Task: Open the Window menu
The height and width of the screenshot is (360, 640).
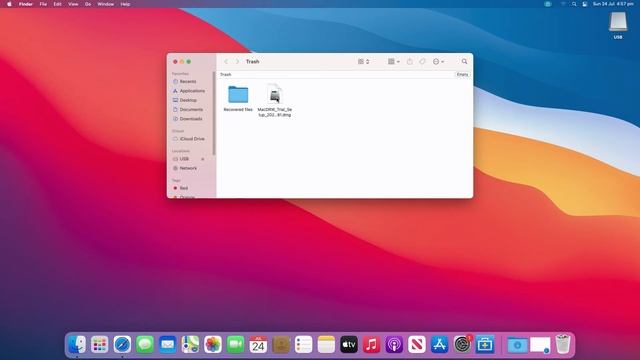Action: click(105, 4)
